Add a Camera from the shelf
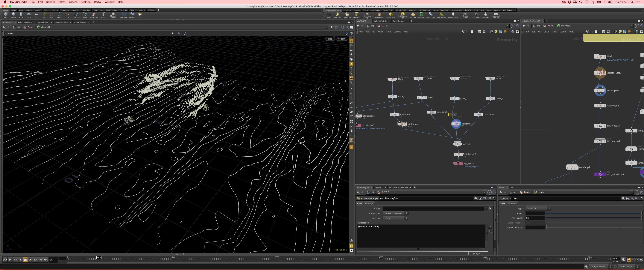This screenshot has width=644, height=270. click(x=329, y=15)
